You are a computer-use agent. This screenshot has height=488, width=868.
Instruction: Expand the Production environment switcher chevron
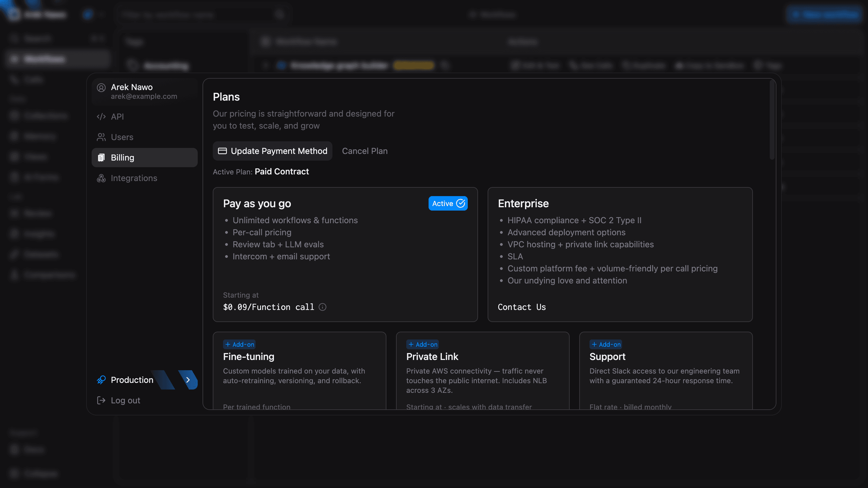188,380
